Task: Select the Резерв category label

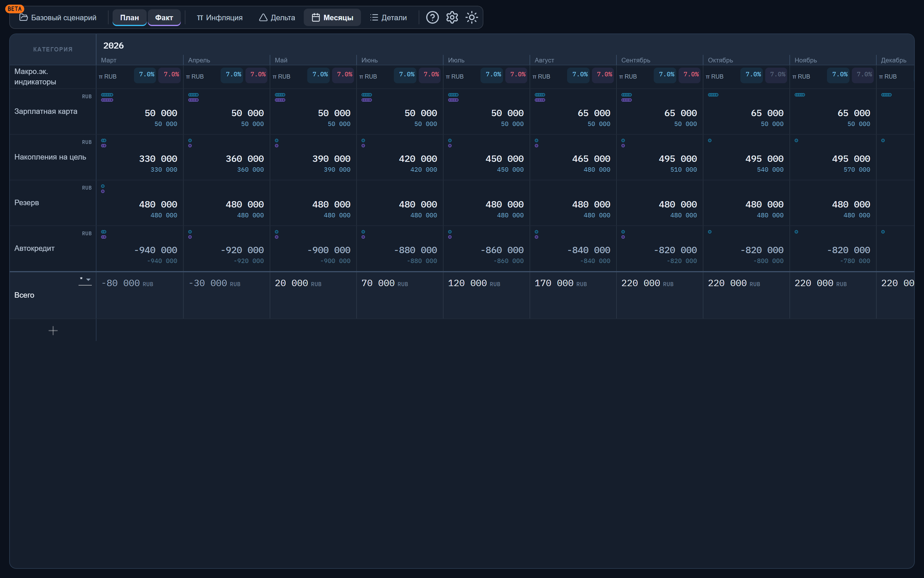Action: (x=27, y=203)
